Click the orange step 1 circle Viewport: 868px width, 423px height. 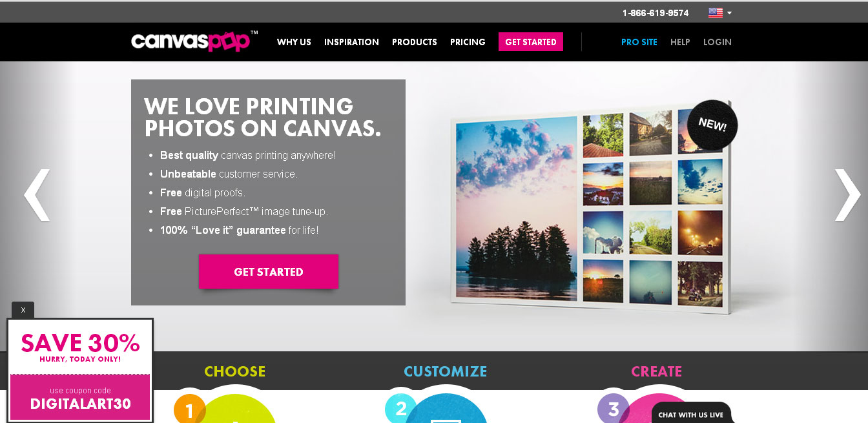190,409
